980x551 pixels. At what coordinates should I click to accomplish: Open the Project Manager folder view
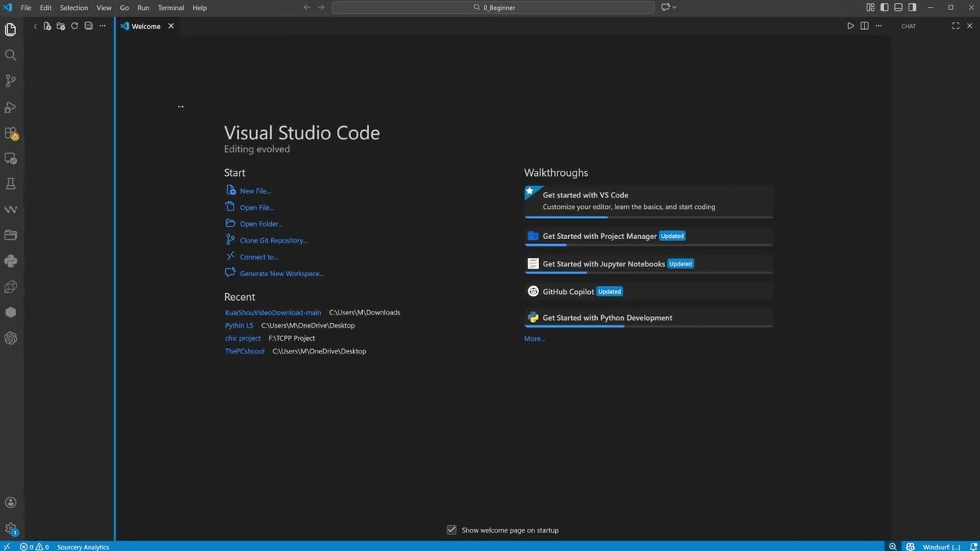[11, 235]
